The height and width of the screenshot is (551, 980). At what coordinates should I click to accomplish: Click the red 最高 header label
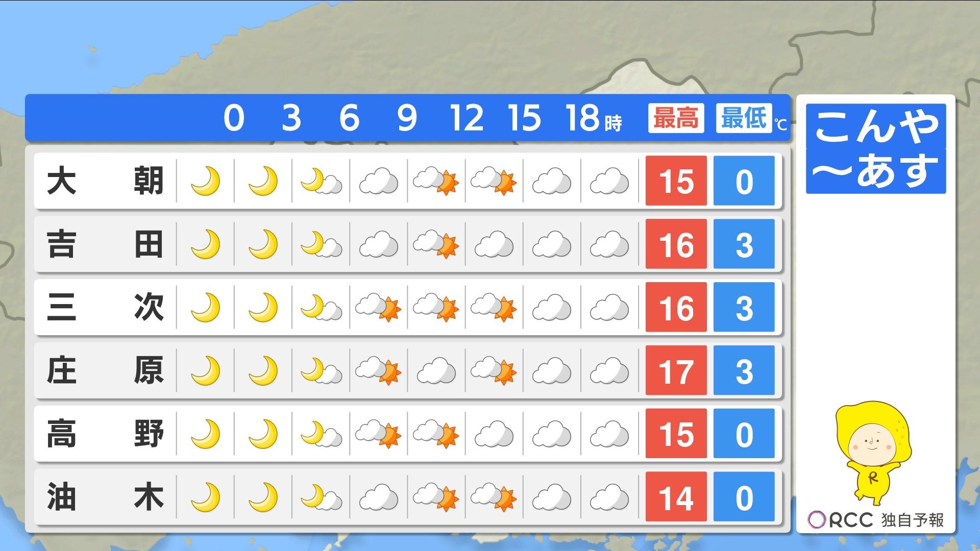pyautogui.click(x=676, y=118)
